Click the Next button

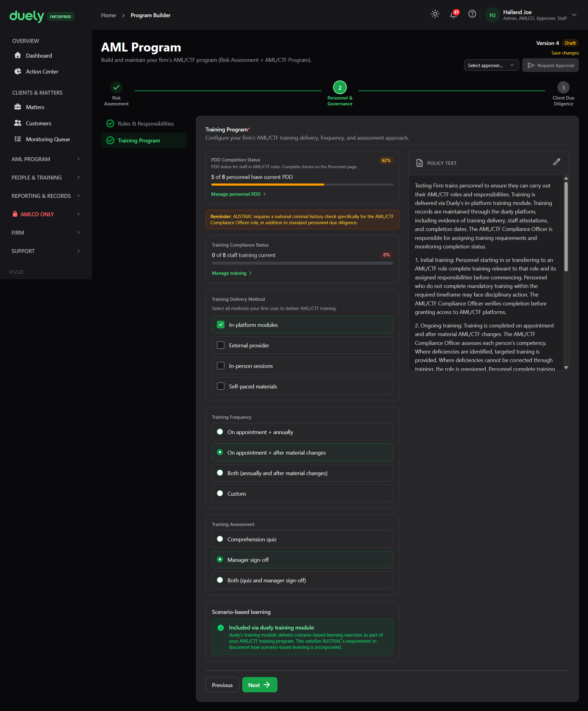click(x=260, y=685)
